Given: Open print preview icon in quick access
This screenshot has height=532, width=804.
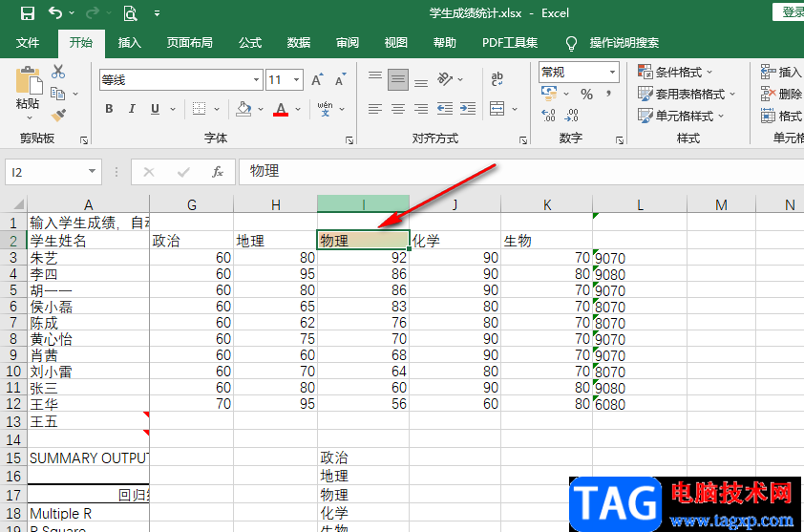Looking at the screenshot, I should pos(130,13).
